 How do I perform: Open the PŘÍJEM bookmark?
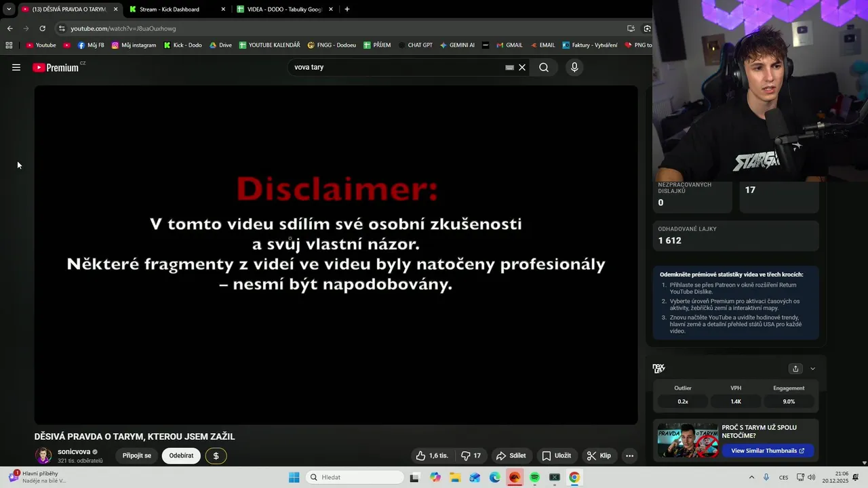click(377, 45)
